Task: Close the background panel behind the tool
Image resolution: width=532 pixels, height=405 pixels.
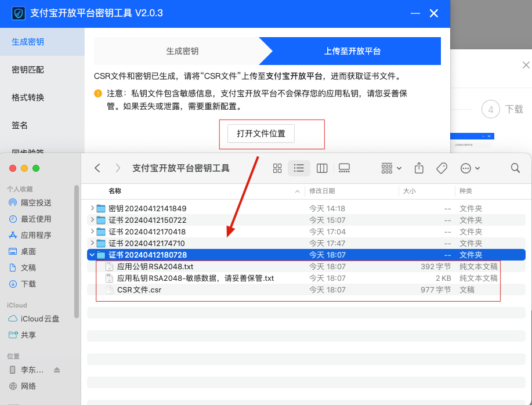Action: click(x=526, y=65)
